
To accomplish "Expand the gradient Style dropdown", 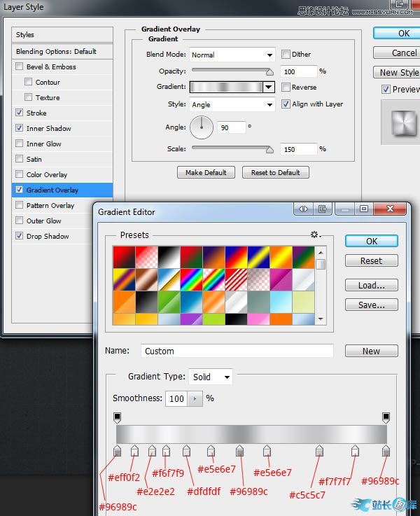I will click(x=232, y=105).
